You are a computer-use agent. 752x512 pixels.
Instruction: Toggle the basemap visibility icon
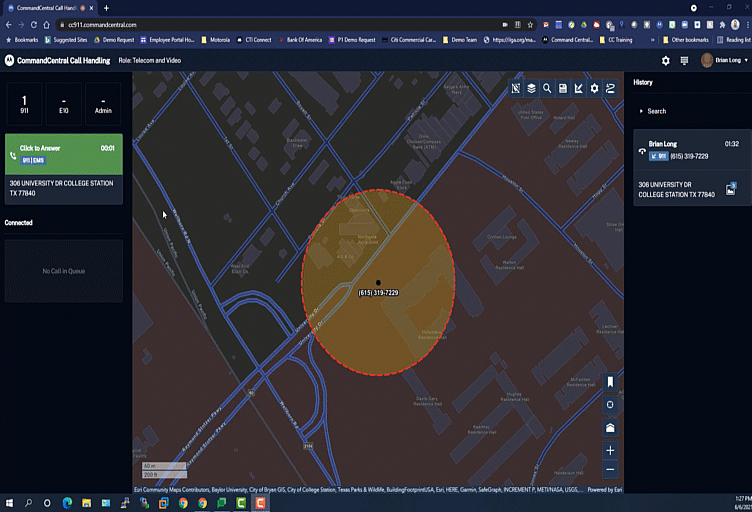pos(515,88)
